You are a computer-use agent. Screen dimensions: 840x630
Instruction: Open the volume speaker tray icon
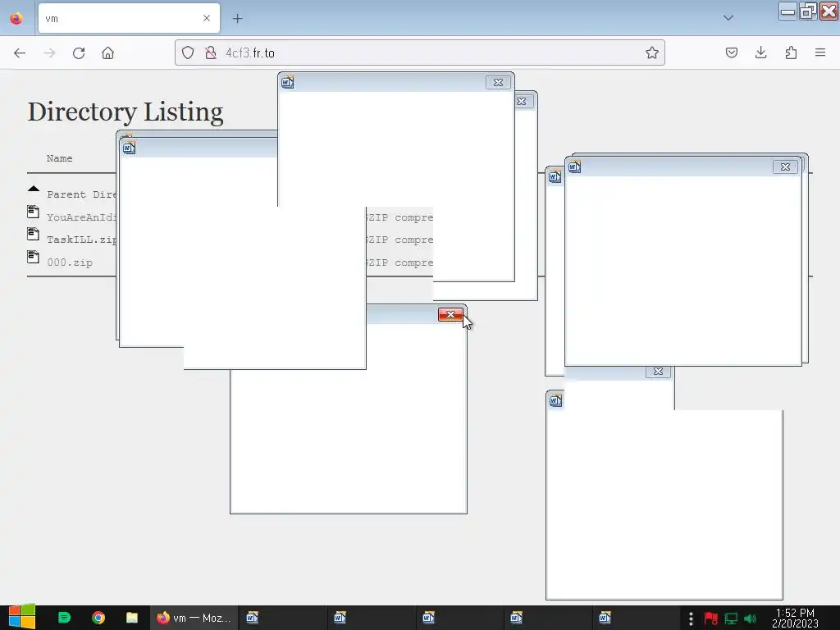750,619
